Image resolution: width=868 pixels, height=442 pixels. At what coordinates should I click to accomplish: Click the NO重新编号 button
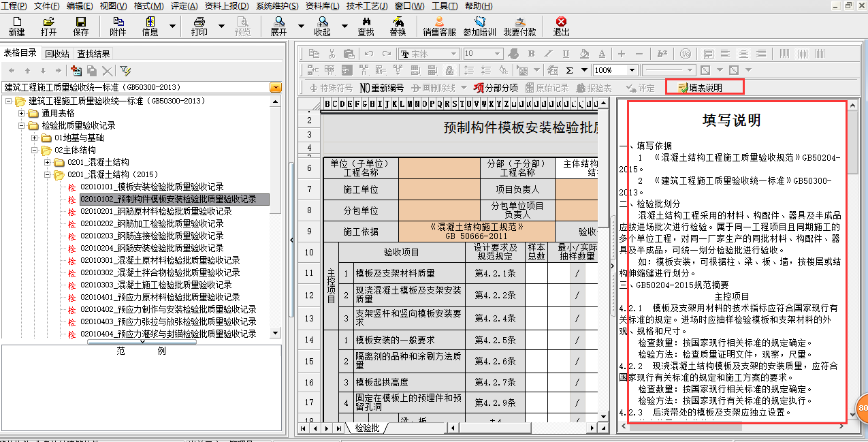[x=381, y=88]
